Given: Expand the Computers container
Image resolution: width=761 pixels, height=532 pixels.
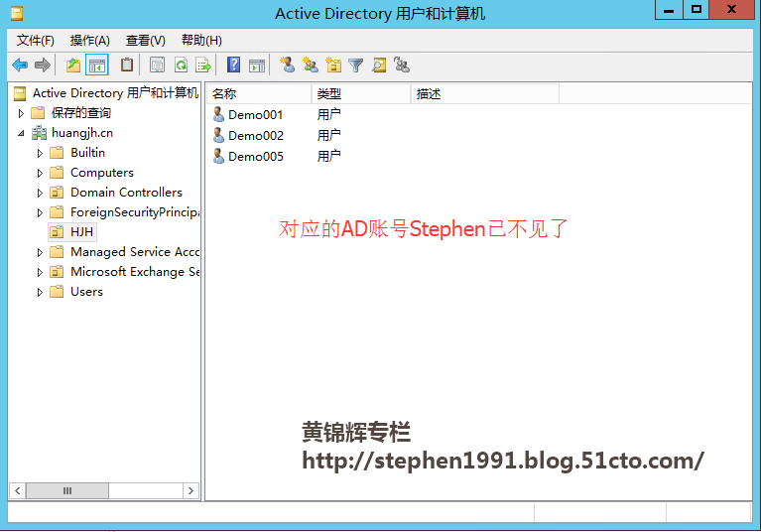Looking at the screenshot, I should pyautogui.click(x=40, y=173).
